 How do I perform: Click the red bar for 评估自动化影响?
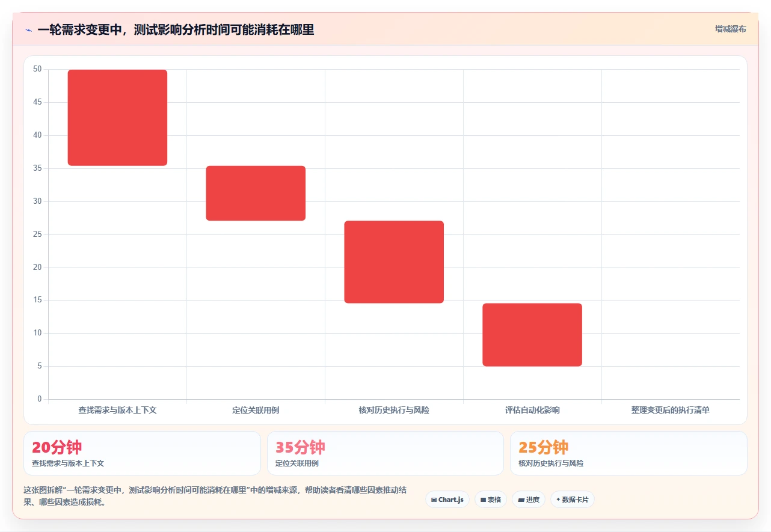(x=532, y=335)
